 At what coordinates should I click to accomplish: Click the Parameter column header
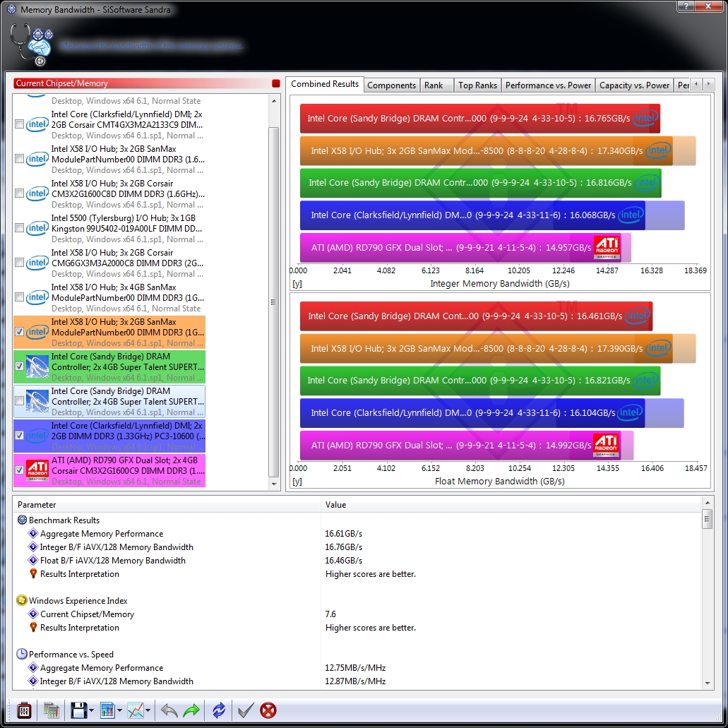[x=167, y=505]
